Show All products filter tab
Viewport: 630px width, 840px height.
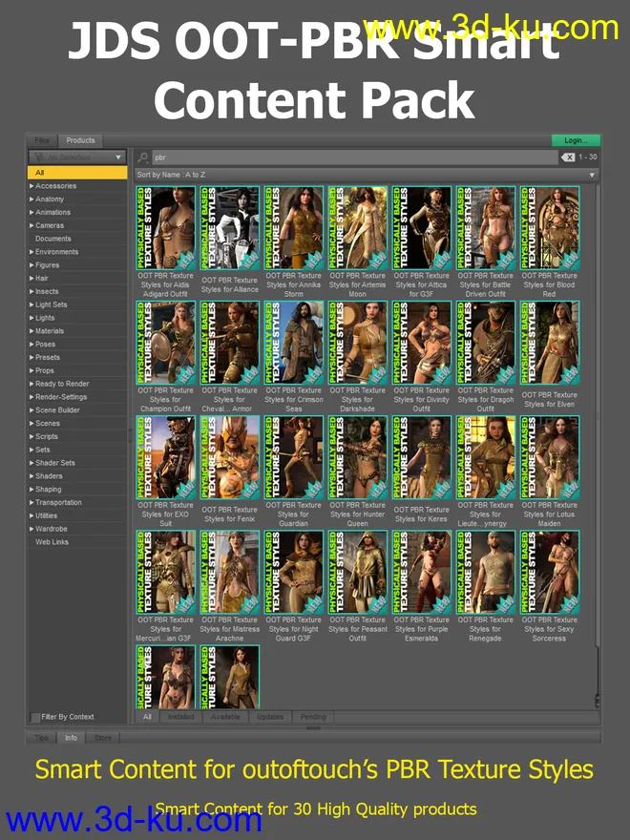click(147, 717)
